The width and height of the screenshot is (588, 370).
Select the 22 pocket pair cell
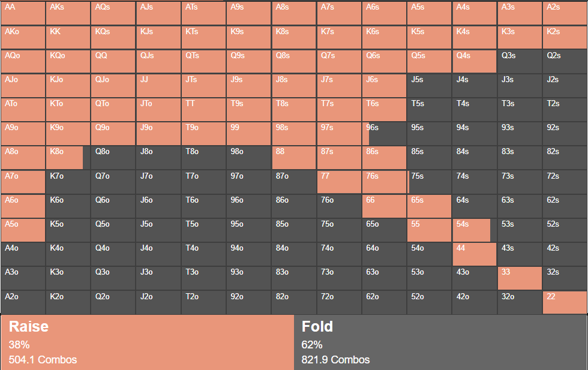point(565,302)
